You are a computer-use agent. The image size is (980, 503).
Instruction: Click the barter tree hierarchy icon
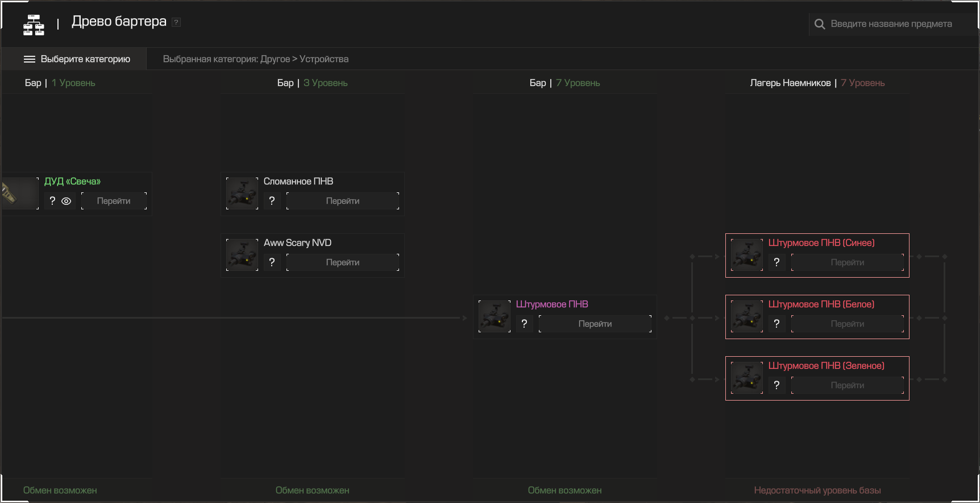(x=34, y=25)
